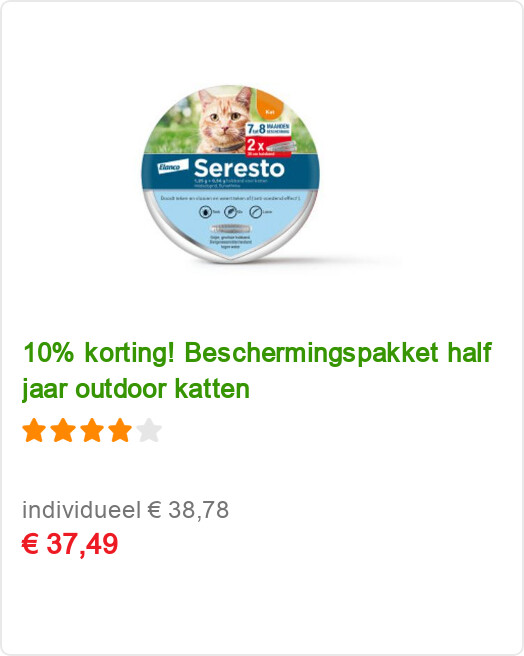
Task: Click the 'individueel € 38,78' price text
Action: click(x=125, y=510)
